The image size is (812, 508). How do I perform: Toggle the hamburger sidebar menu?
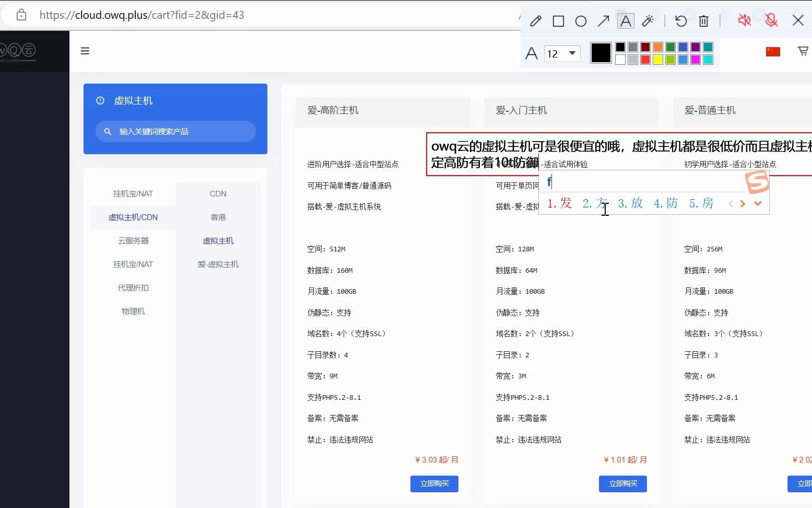pyautogui.click(x=85, y=51)
